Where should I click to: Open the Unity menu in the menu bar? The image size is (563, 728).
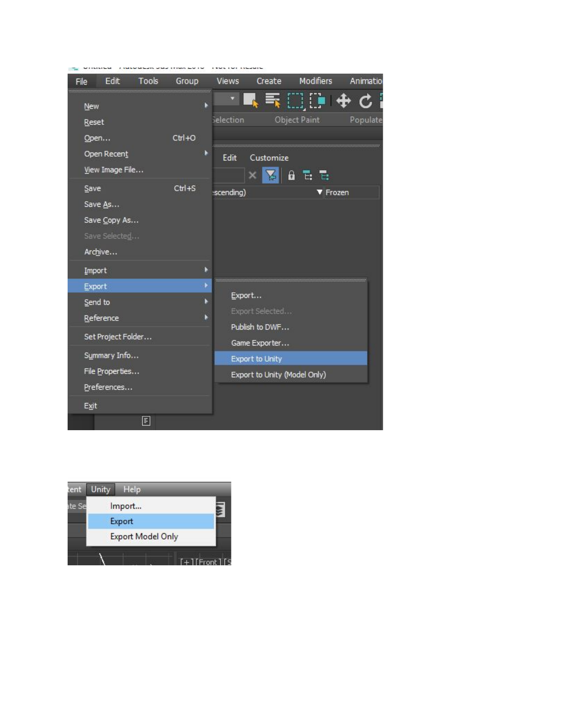[101, 489]
